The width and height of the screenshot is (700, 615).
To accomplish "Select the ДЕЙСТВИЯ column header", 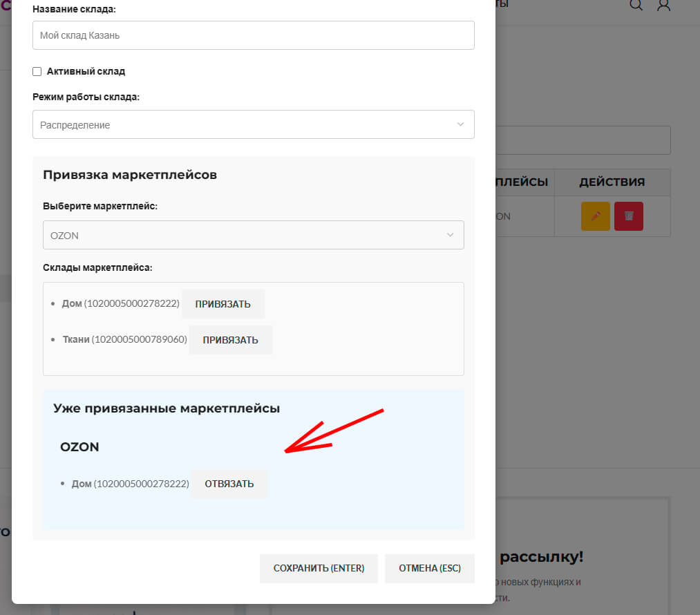I will click(x=612, y=182).
